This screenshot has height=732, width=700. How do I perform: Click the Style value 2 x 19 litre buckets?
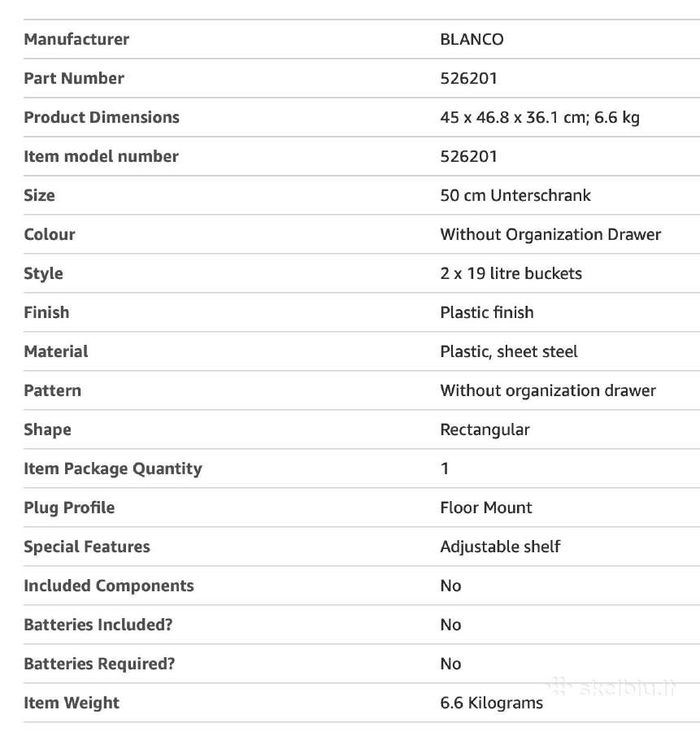tap(511, 273)
